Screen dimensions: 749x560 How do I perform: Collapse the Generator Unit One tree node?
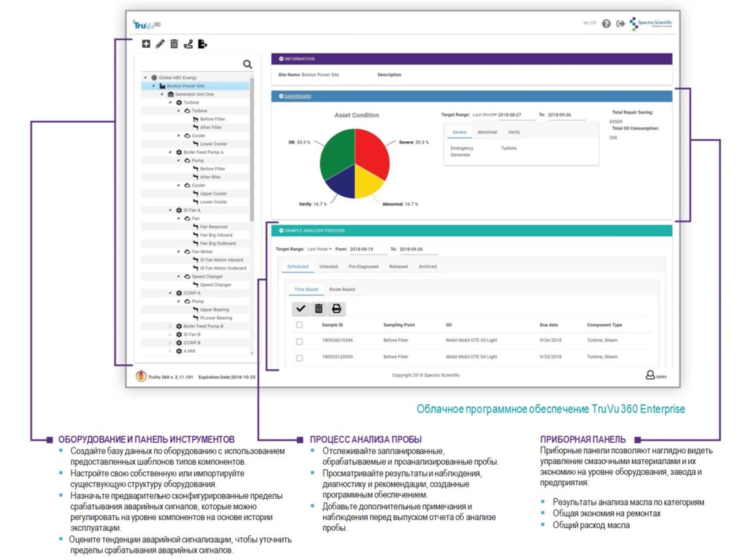click(162, 94)
